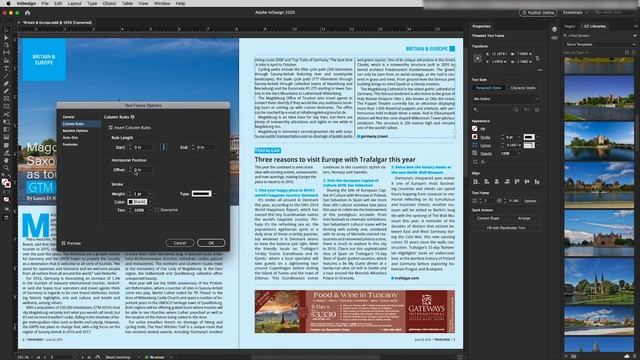Click the 3D cube icon beside the Properties panel

coord(554,29)
